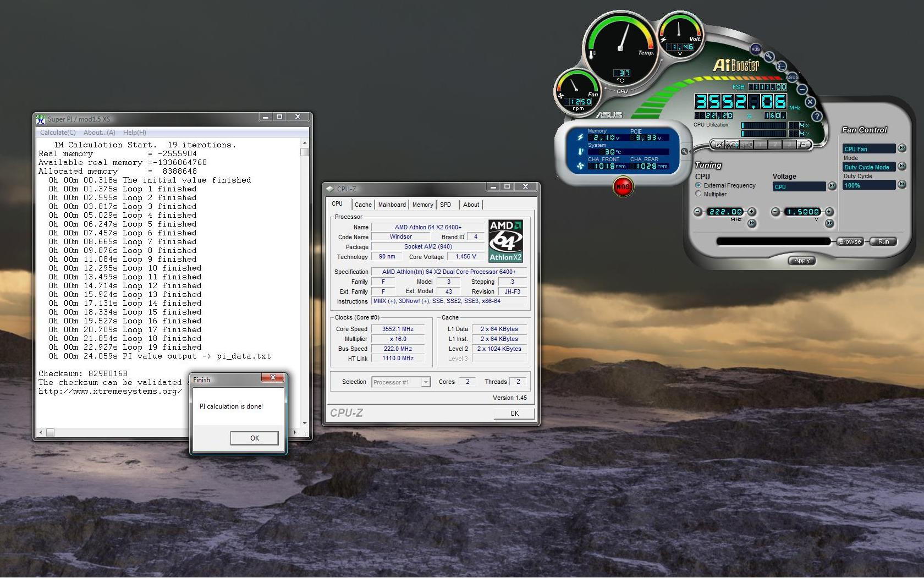This screenshot has height=578, width=924.
Task: Open Calculate(C) menu in Super PI
Action: pos(58,133)
